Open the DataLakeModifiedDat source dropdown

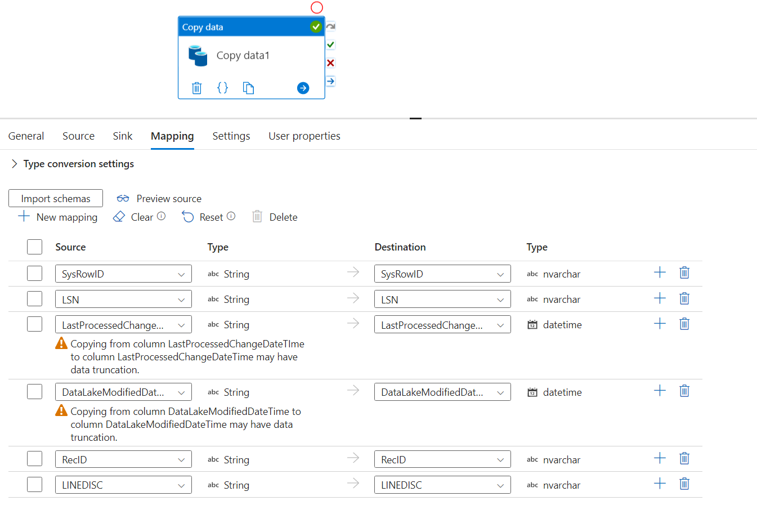point(123,392)
